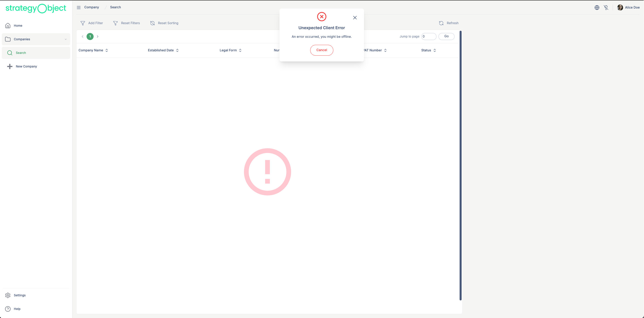Open Settings gear in sidebar
The width and height of the screenshot is (644, 318).
click(8, 295)
